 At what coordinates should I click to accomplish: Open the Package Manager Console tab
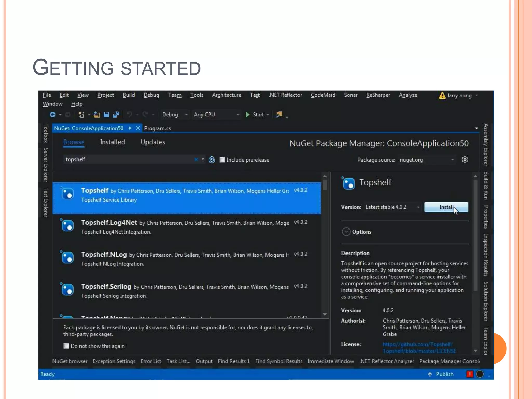pos(449,361)
